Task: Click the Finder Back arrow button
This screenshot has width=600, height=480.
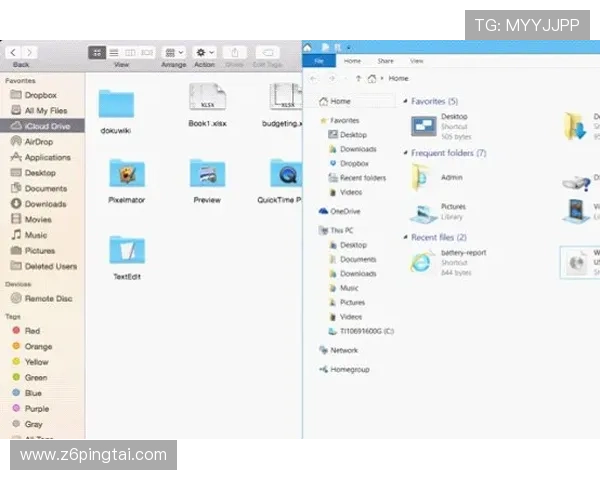Action: [x=13, y=52]
